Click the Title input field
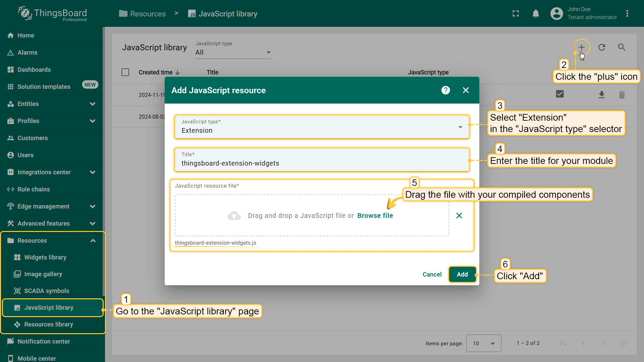The image size is (644, 362). tap(321, 163)
